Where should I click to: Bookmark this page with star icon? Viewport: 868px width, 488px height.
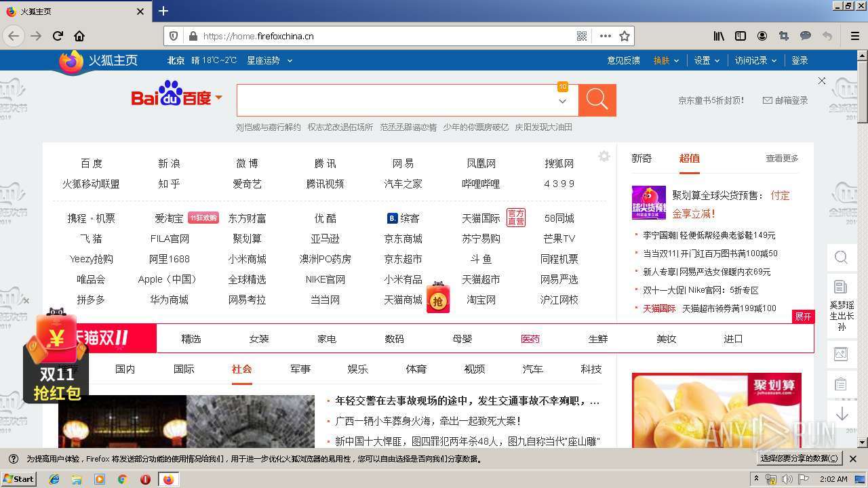[625, 36]
